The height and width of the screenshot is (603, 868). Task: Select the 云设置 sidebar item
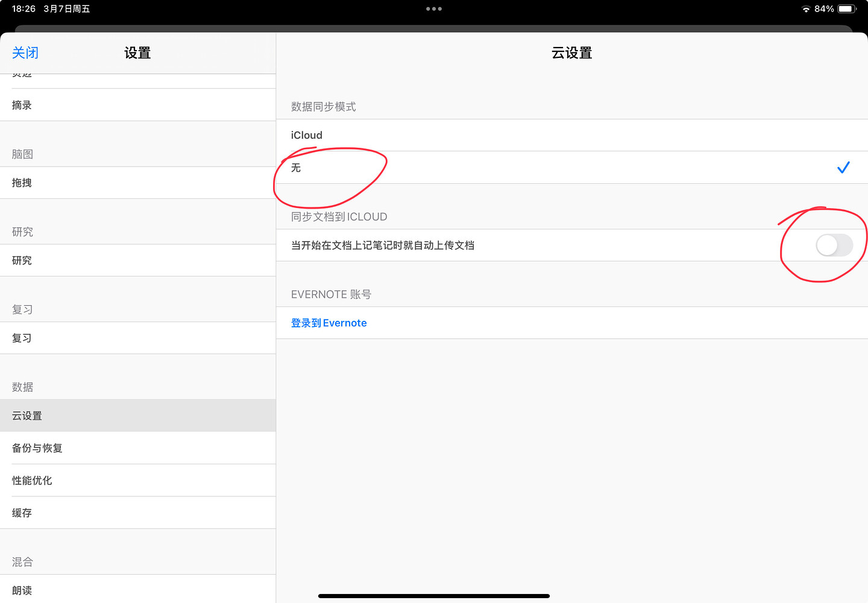point(138,415)
